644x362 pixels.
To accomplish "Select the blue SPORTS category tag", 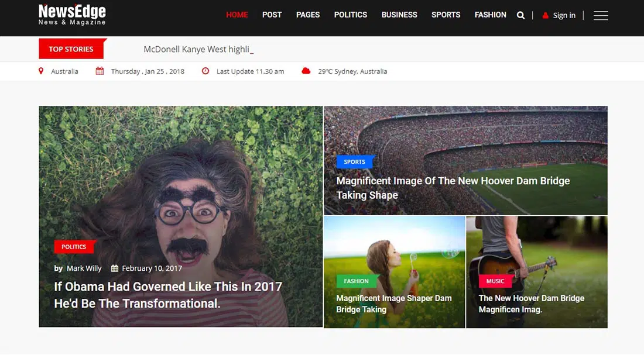I will click(x=354, y=162).
